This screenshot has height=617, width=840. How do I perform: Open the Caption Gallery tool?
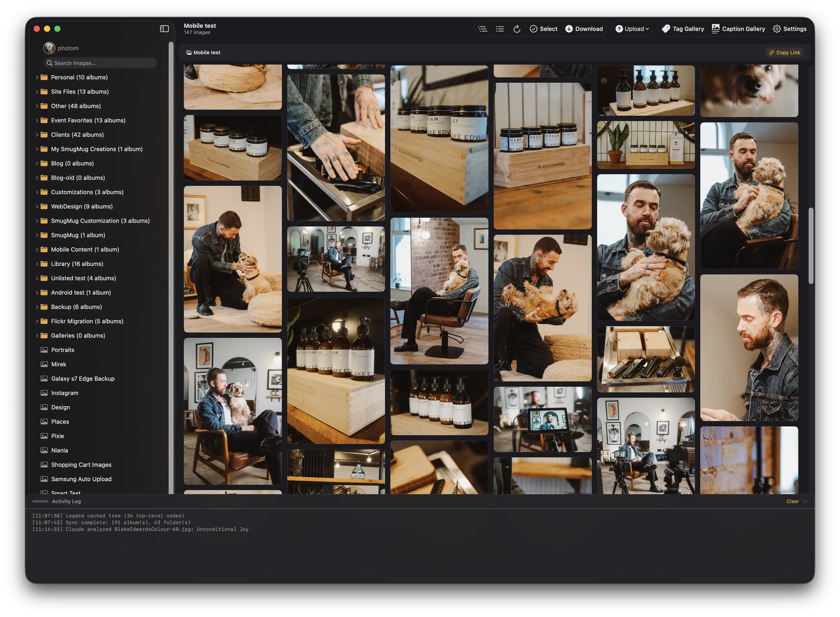point(738,29)
